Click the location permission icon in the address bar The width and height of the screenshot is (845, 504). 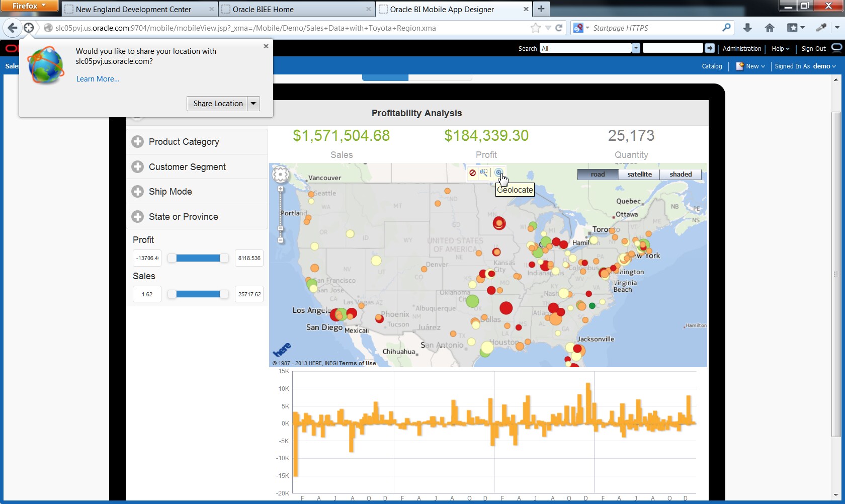coord(29,28)
